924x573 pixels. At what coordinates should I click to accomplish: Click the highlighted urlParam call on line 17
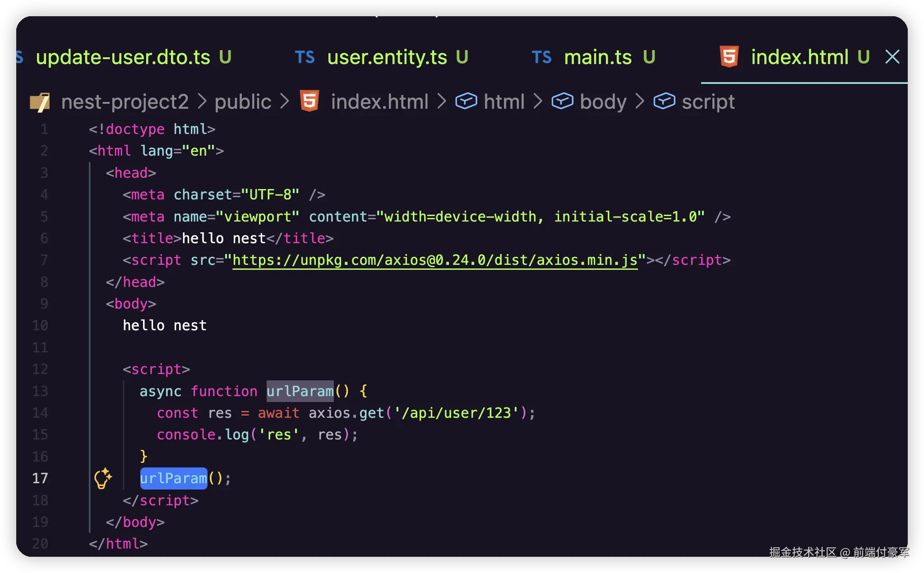pyautogui.click(x=174, y=478)
